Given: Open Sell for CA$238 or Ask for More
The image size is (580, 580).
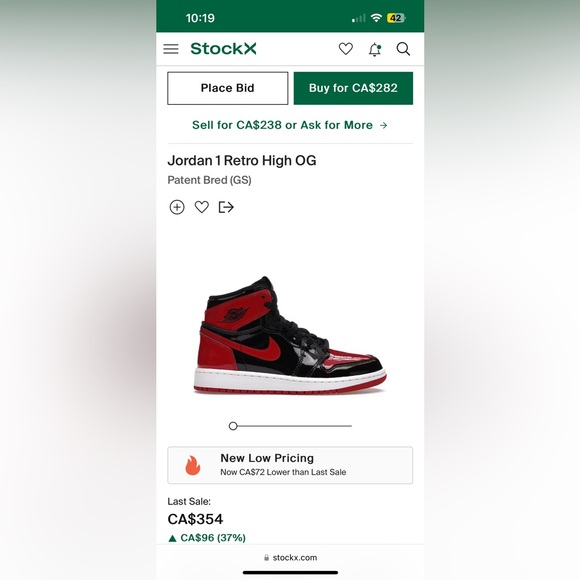Looking at the screenshot, I should (x=290, y=125).
